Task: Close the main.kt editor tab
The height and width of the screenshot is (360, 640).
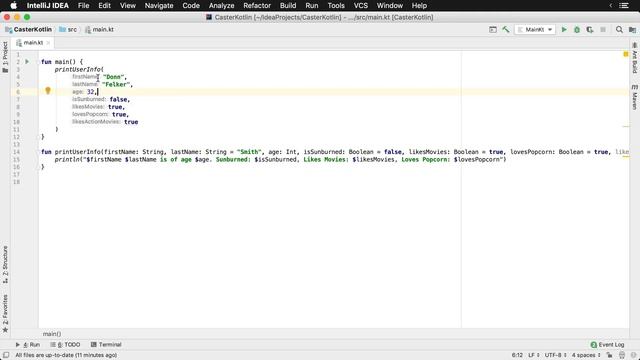Action: (48, 42)
